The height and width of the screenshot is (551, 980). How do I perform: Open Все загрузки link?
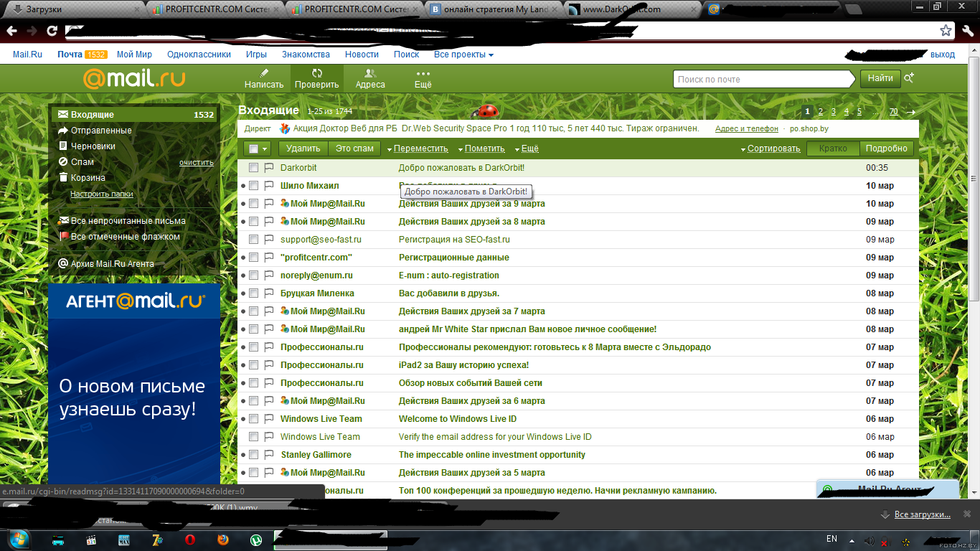922,514
